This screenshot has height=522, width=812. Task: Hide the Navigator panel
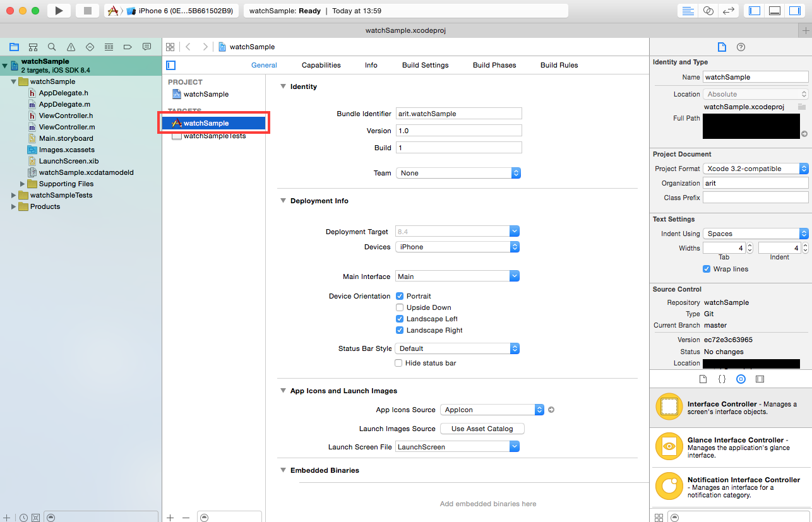click(x=755, y=11)
